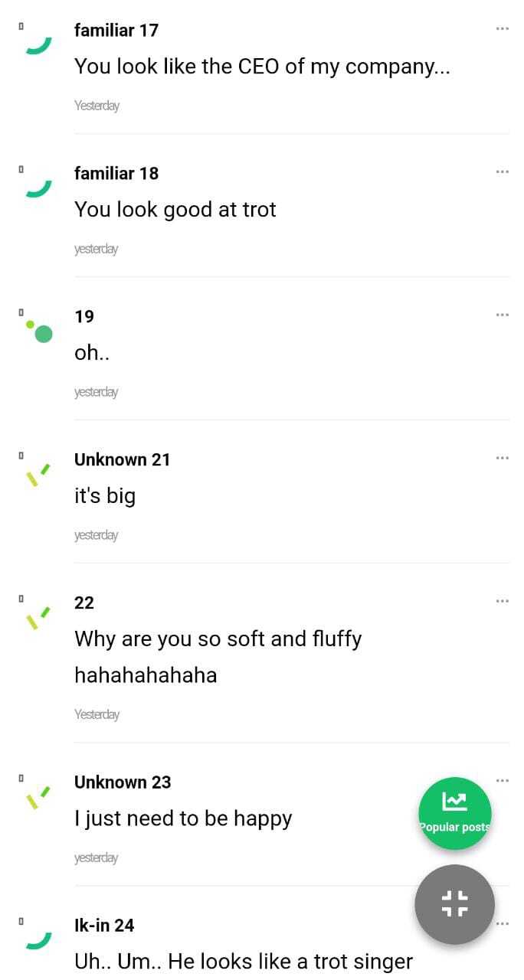Tap familiar 18's green avatar
The height and width of the screenshot is (980, 524).
(x=38, y=188)
